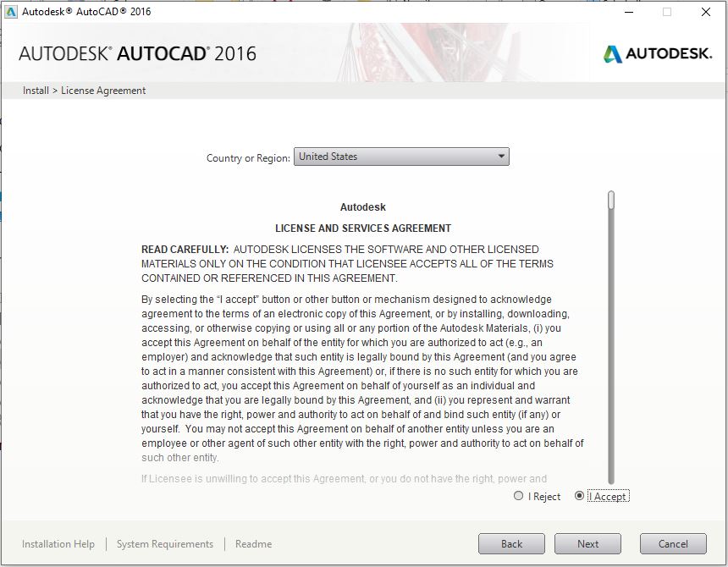Click the Country or Region label

coord(248,157)
